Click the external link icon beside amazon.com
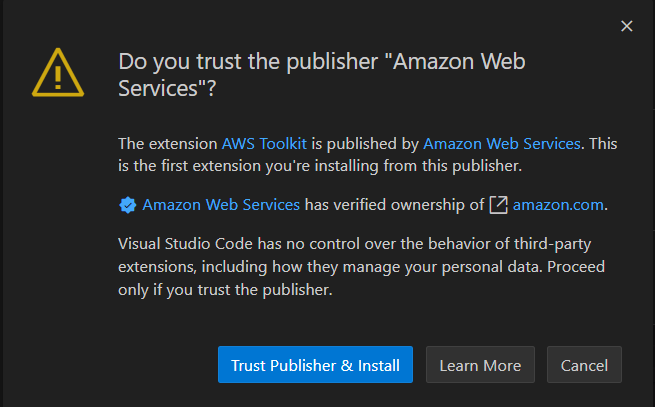The height and width of the screenshot is (407, 655). tap(498, 205)
